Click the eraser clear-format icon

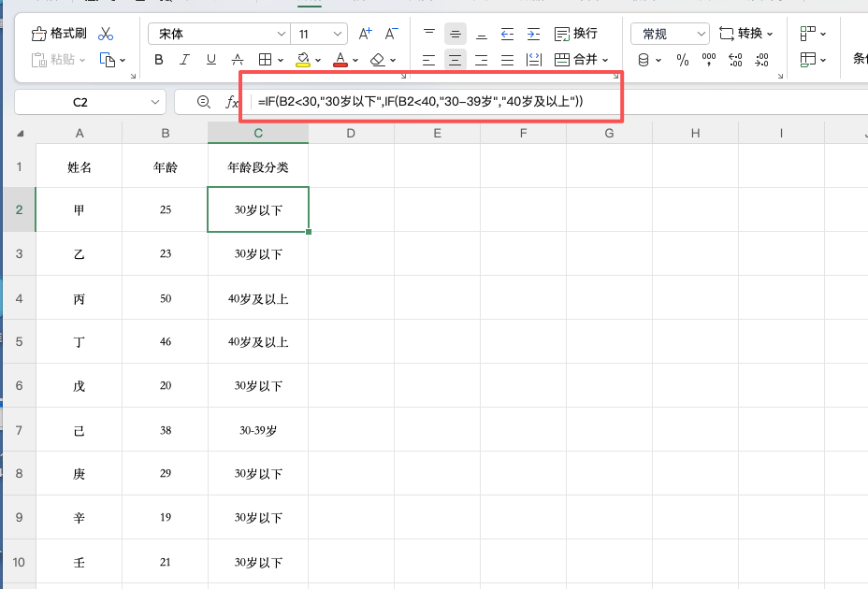[378, 59]
